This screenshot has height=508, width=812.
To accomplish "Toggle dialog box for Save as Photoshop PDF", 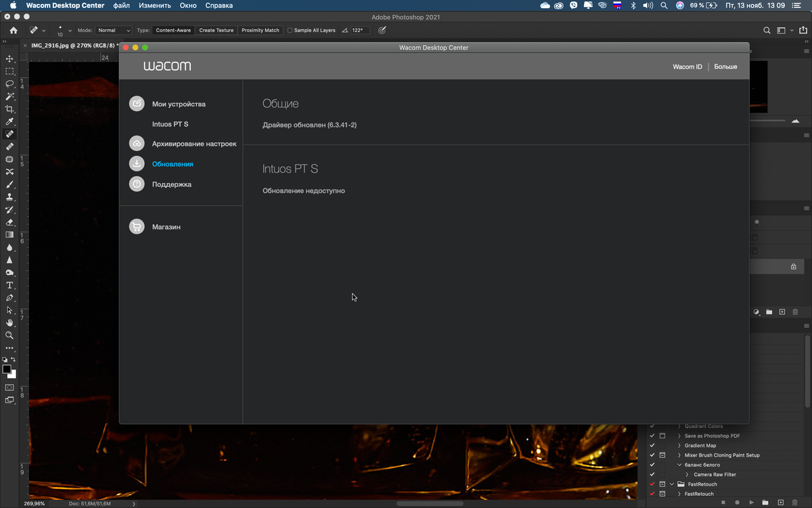I will point(662,436).
